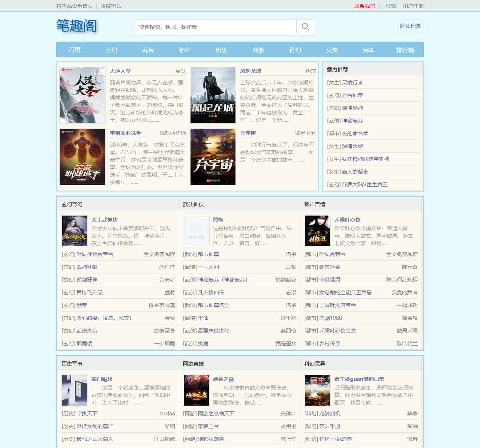Screen dimensions: 480x448
Task: Open 灵境行者 in the recommended list
Action: [352, 82]
